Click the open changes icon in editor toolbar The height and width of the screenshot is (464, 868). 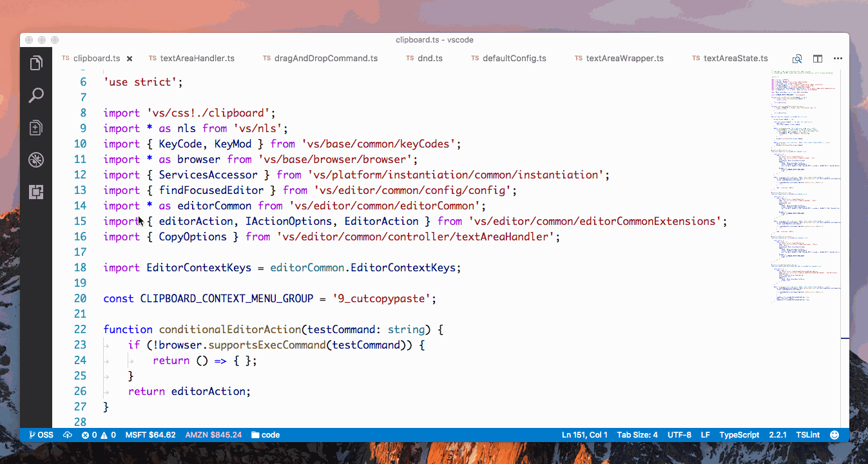[797, 59]
